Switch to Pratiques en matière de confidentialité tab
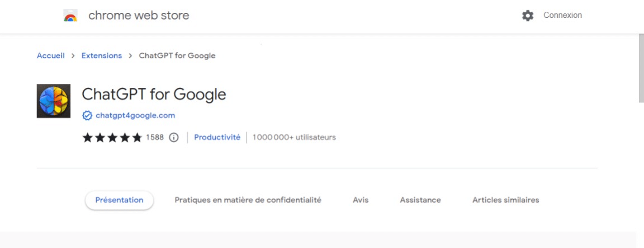Image resolution: width=644 pixels, height=248 pixels. coord(248,200)
